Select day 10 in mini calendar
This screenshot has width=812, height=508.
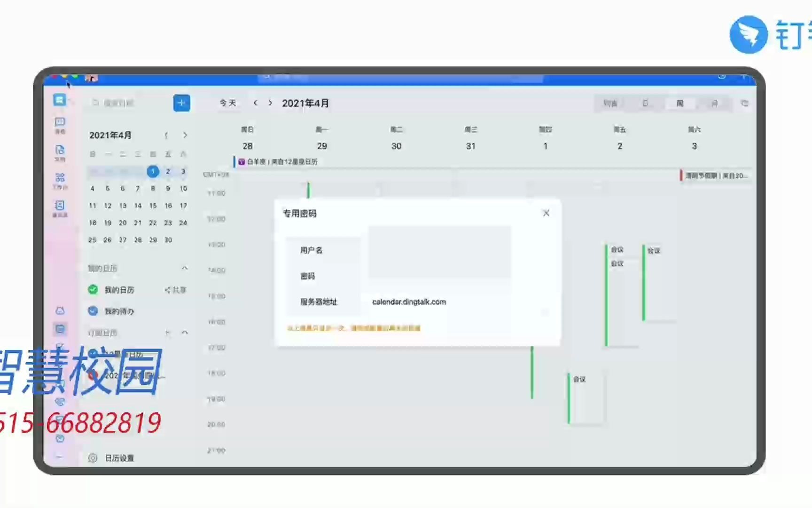click(x=183, y=189)
